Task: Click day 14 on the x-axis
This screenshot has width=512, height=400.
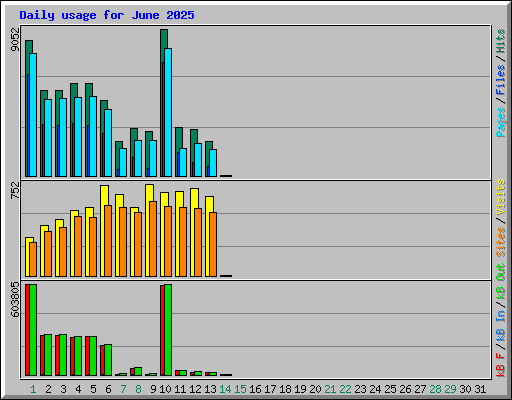Action: click(225, 389)
